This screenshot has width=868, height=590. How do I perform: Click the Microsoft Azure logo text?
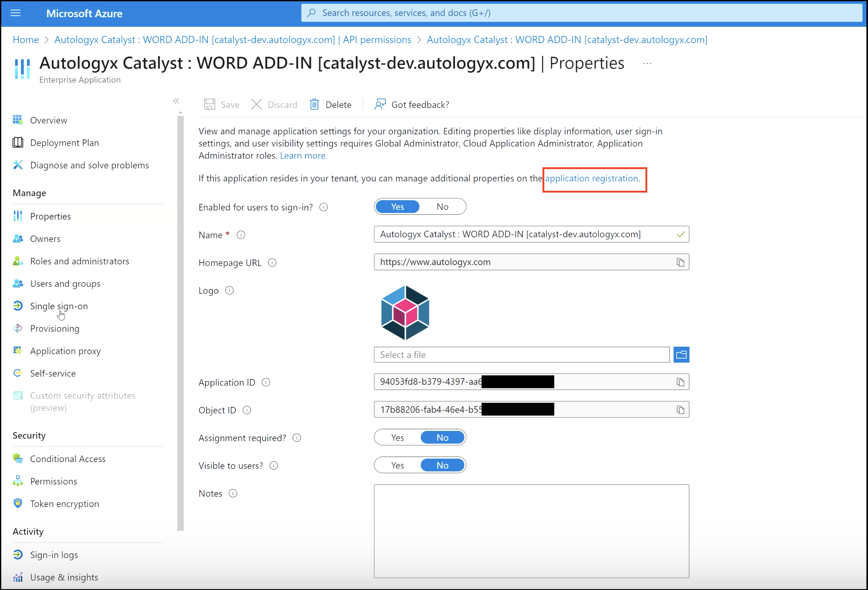click(x=84, y=13)
